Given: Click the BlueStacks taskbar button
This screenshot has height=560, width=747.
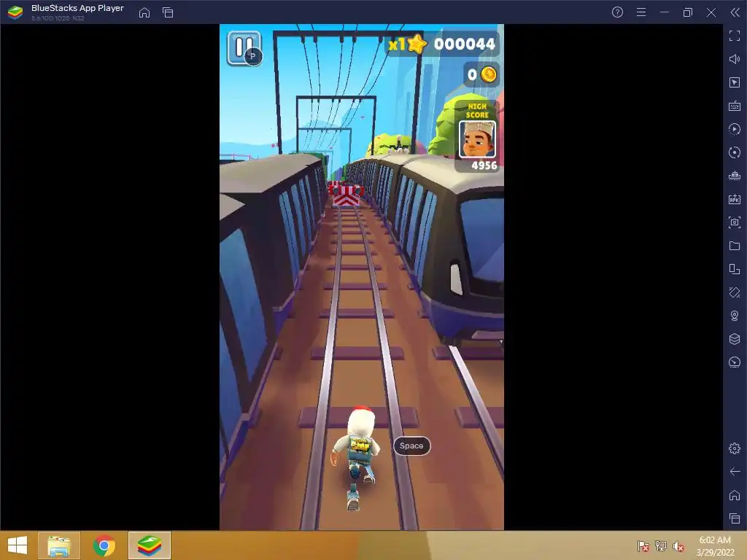Looking at the screenshot, I should (149, 545).
